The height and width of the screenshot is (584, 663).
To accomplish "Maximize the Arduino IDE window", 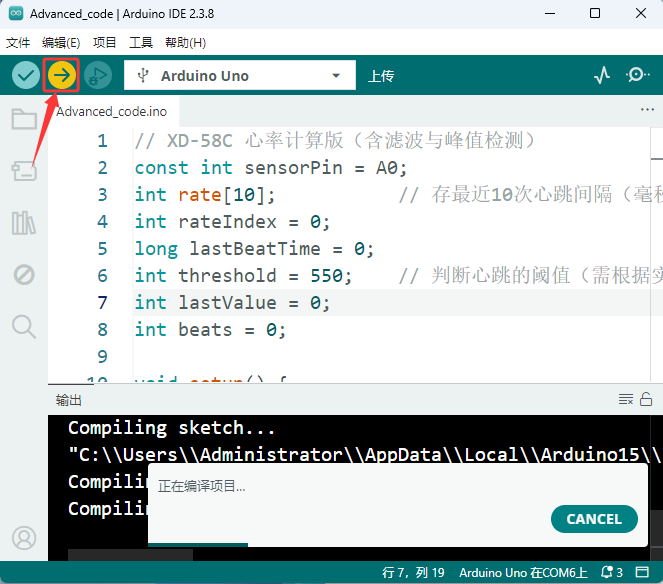I will pyautogui.click(x=595, y=14).
